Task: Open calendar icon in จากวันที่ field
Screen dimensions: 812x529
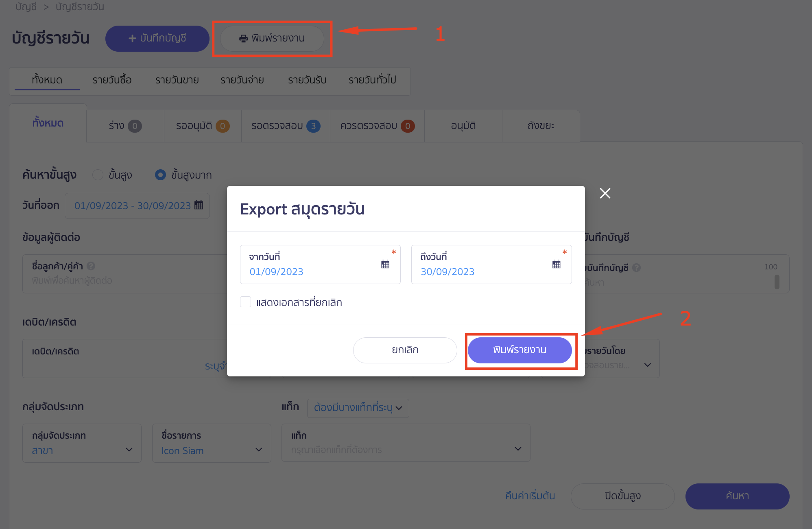Action: pos(385,264)
